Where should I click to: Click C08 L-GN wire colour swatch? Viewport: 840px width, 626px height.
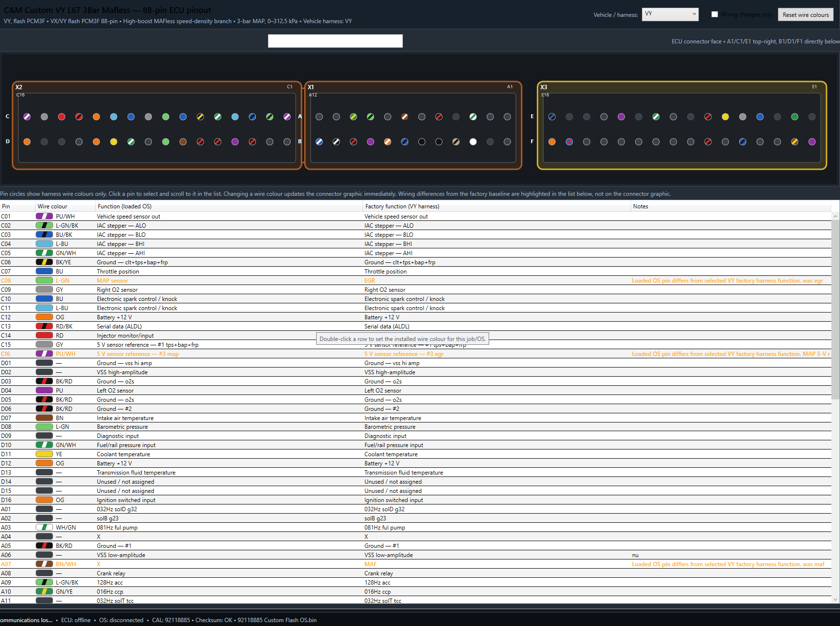44,281
